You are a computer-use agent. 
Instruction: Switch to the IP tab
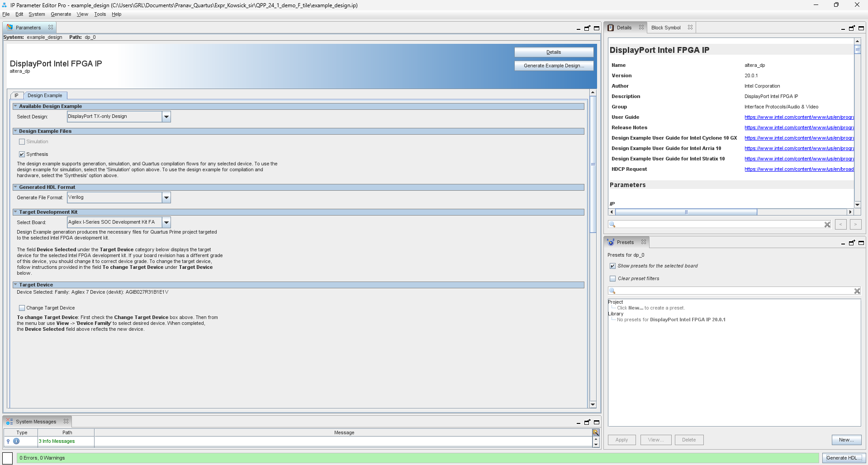click(x=16, y=96)
